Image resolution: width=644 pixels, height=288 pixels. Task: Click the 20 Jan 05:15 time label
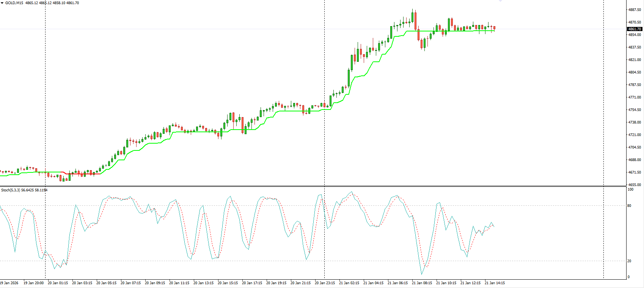pos(106,283)
